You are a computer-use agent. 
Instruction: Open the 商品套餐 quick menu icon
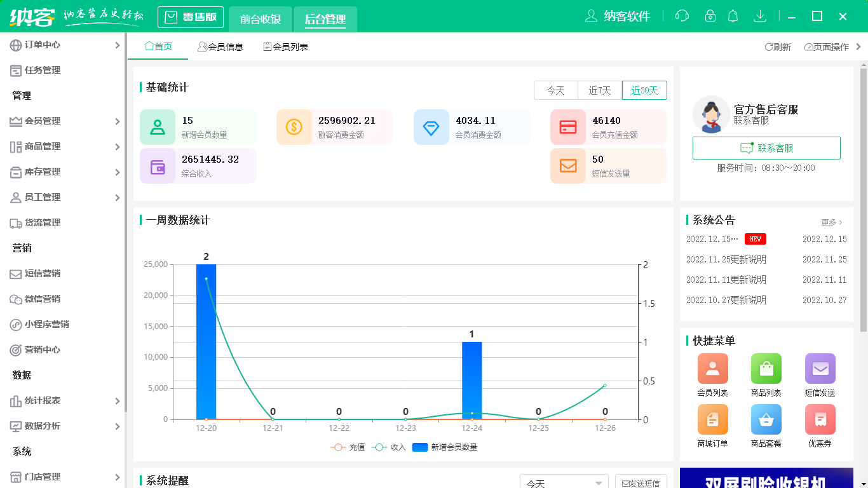766,420
